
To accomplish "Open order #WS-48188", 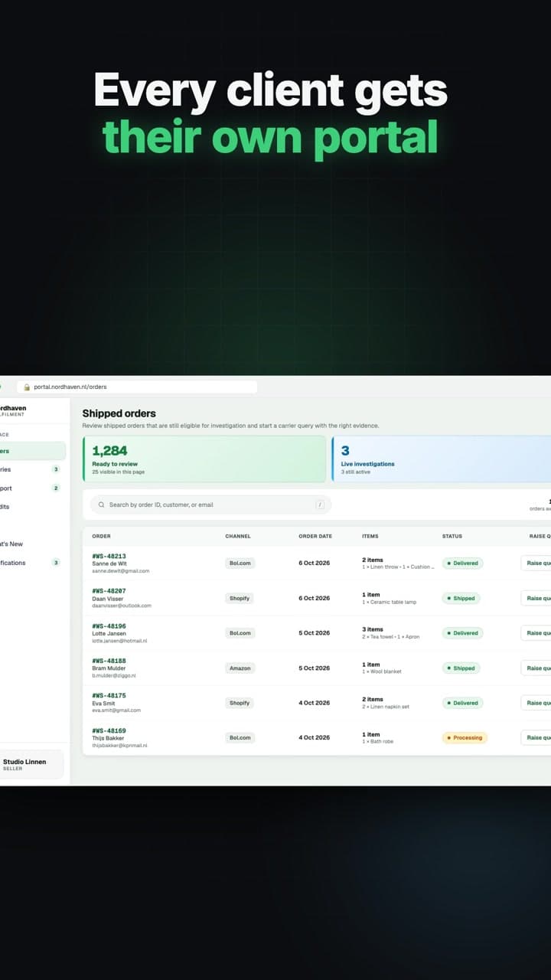I will 109,661.
